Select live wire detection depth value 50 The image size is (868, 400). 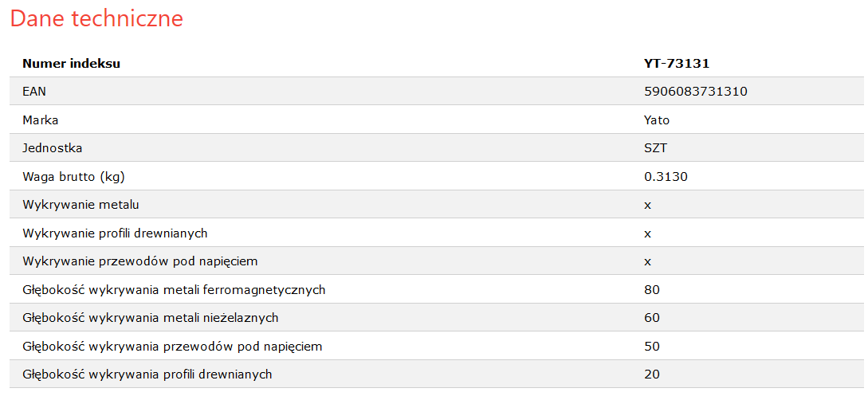coord(652,347)
